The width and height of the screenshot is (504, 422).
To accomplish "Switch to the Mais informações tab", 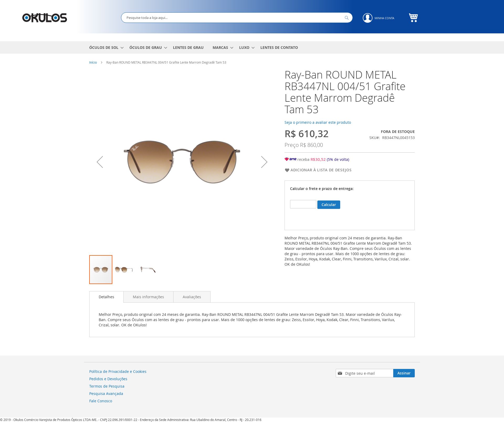I will click(148, 297).
